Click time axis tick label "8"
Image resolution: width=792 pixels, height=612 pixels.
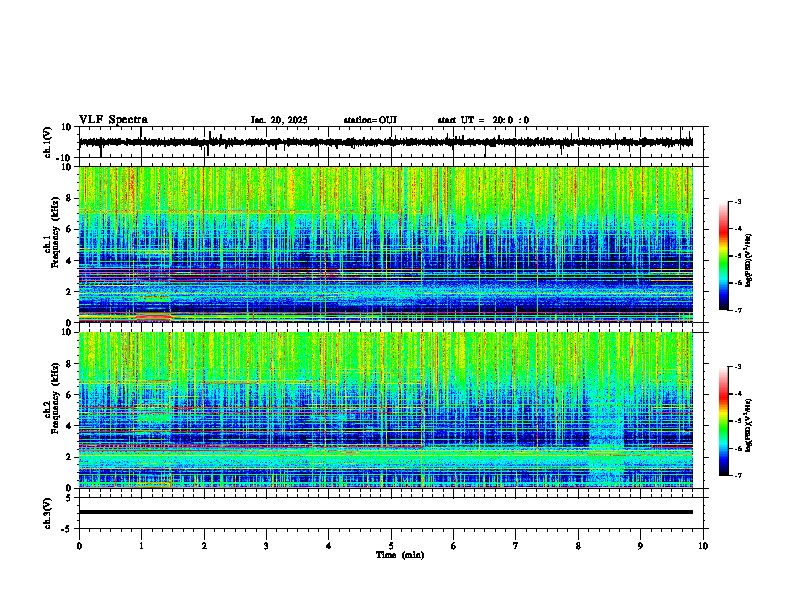[578, 546]
